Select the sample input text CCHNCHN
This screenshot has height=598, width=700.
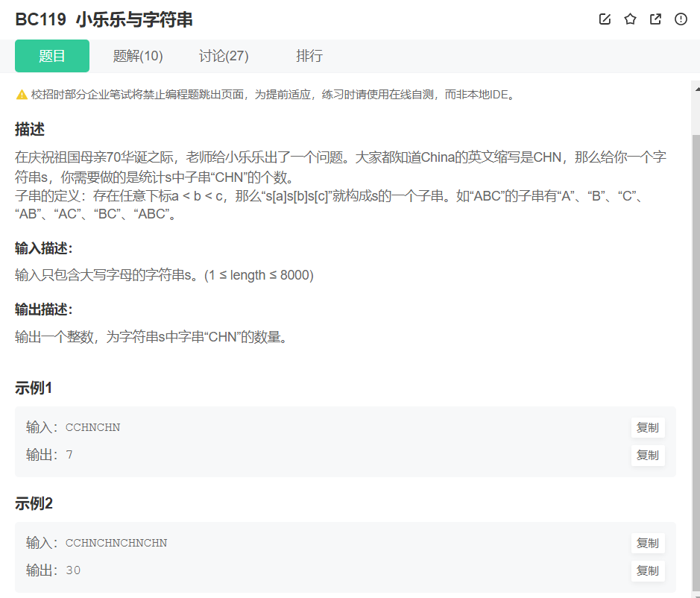[x=93, y=427]
